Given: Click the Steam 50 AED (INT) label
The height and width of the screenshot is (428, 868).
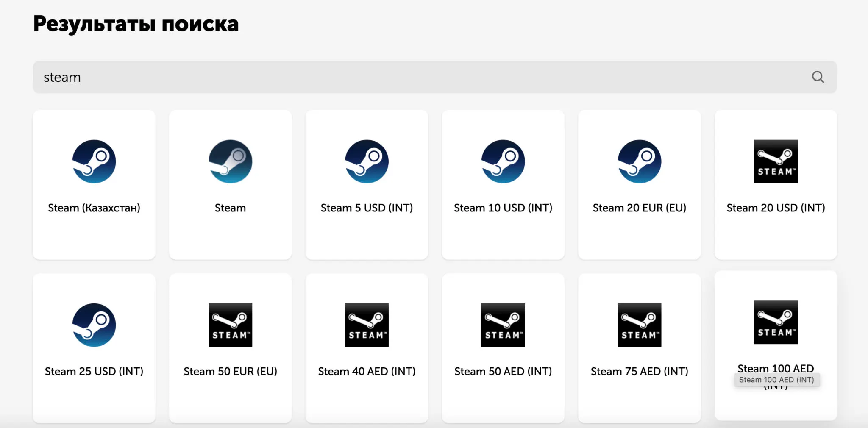Looking at the screenshot, I should (503, 371).
